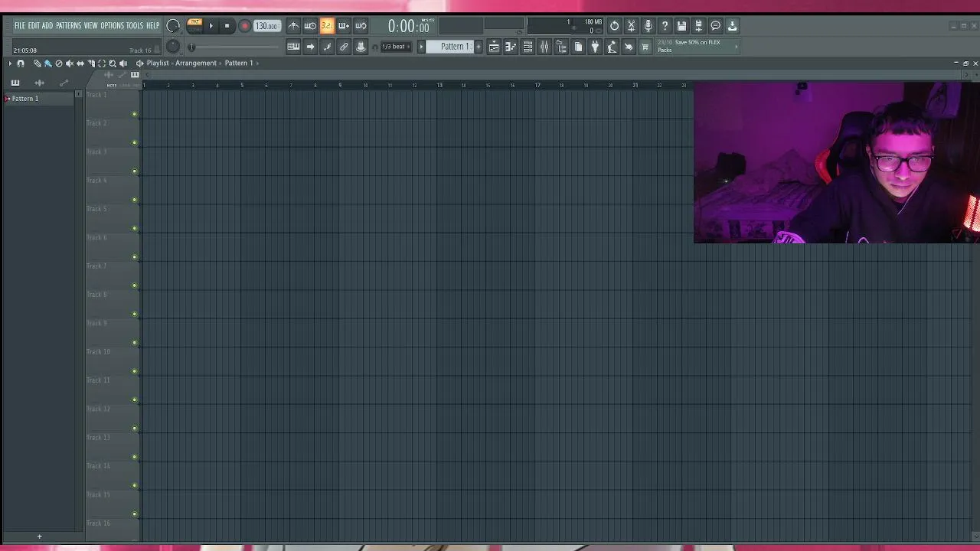Viewport: 980px width, 551px height.
Task: Toggle the PAT/SONG mode switch
Action: click(194, 26)
